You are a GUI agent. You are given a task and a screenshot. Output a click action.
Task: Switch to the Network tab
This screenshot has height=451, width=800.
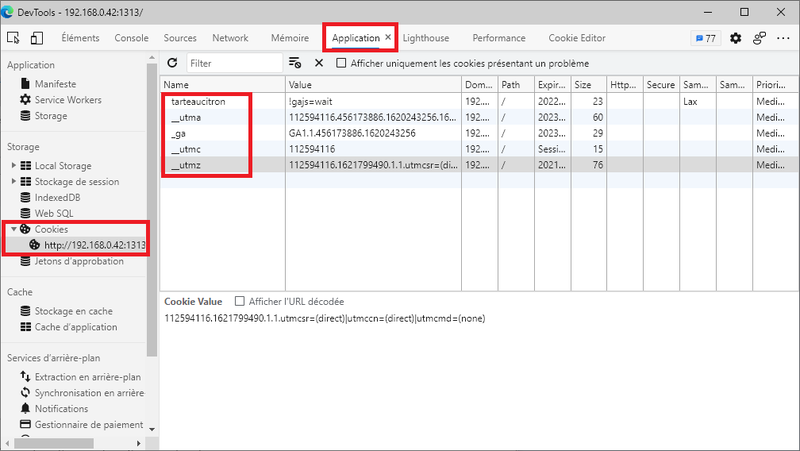tap(230, 38)
